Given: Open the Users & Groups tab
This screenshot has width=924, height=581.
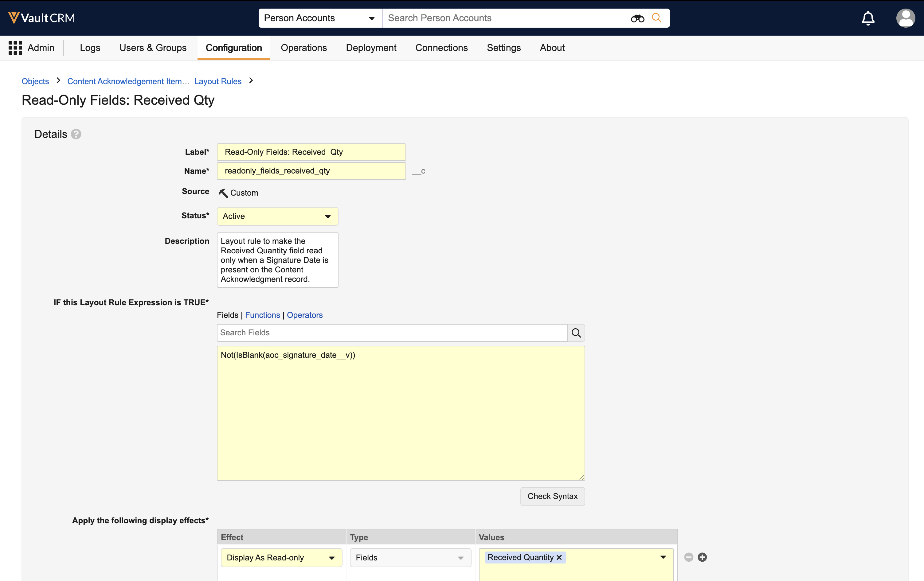Looking at the screenshot, I should [153, 48].
